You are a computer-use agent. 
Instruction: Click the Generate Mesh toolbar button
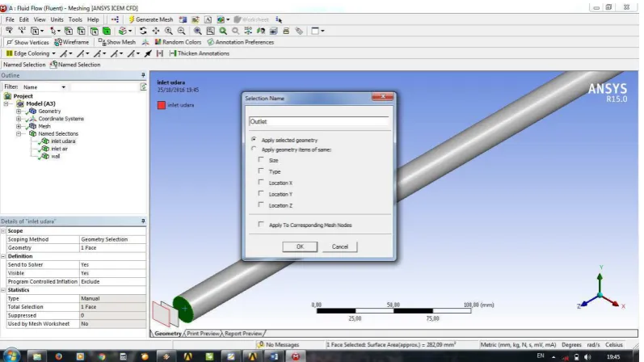[x=151, y=19]
